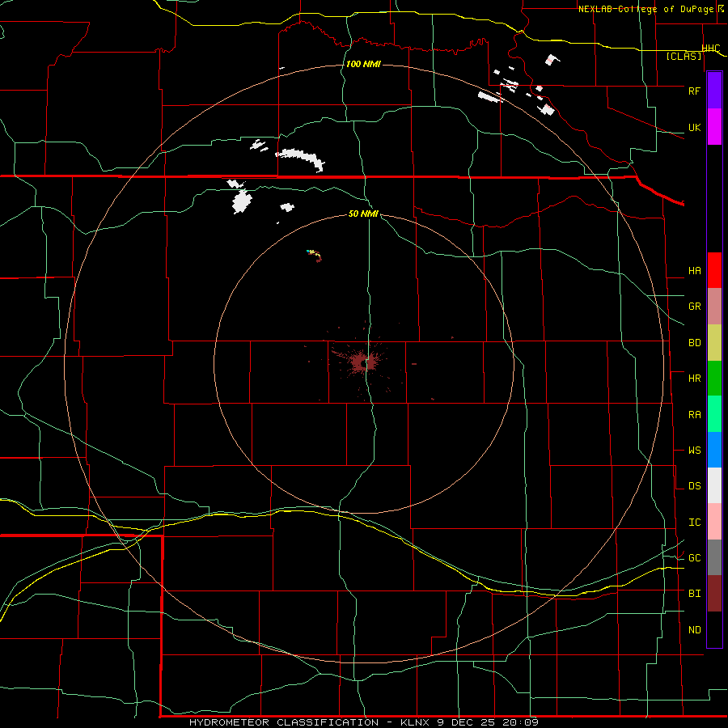Click the green HR legend swatch
This screenshot has height=728, width=728.
tap(714, 378)
